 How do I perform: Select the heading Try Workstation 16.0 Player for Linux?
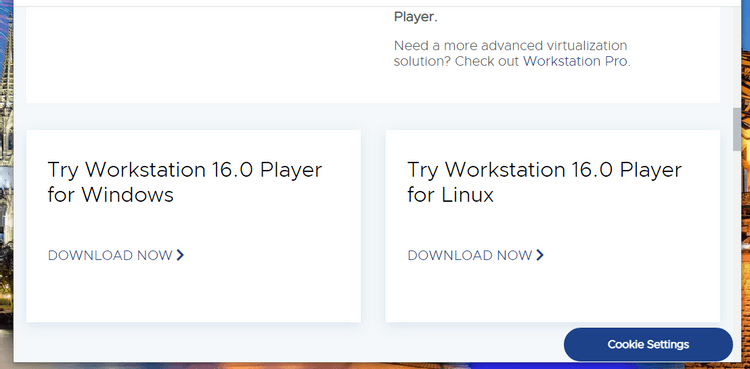coord(544,182)
